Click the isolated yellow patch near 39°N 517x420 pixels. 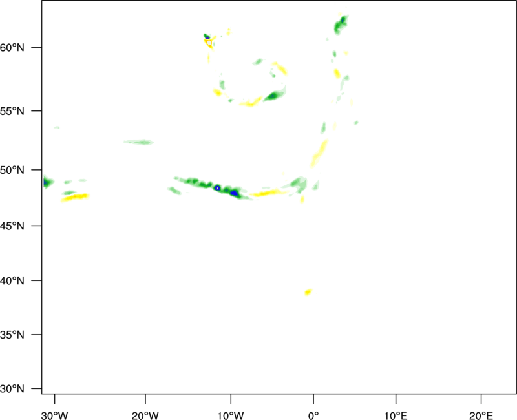pyautogui.click(x=308, y=292)
